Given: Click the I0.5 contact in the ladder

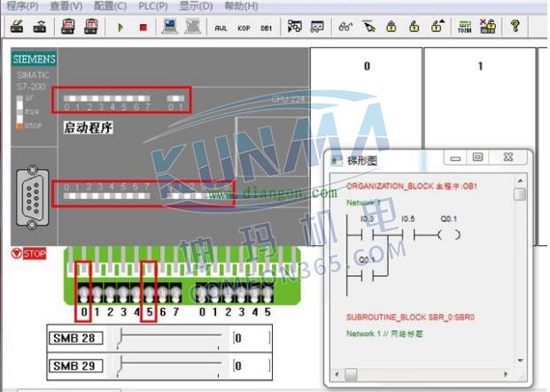Looking at the screenshot, I should 408,234.
